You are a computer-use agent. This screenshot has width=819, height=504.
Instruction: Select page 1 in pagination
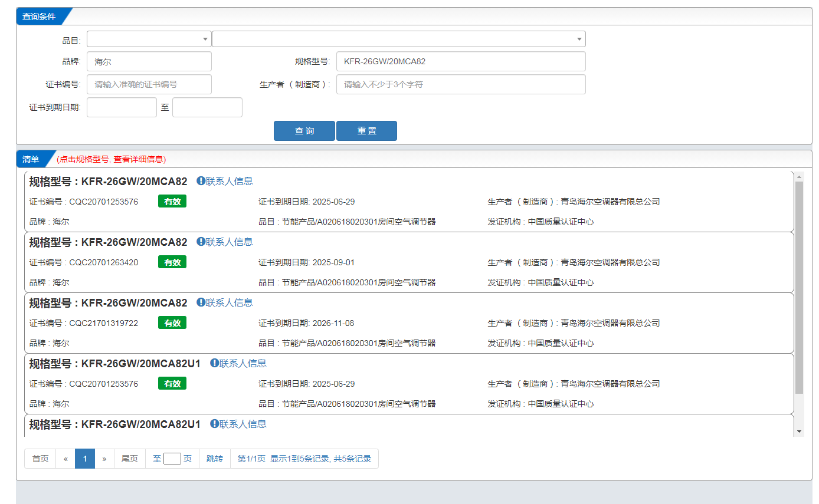[x=85, y=459]
